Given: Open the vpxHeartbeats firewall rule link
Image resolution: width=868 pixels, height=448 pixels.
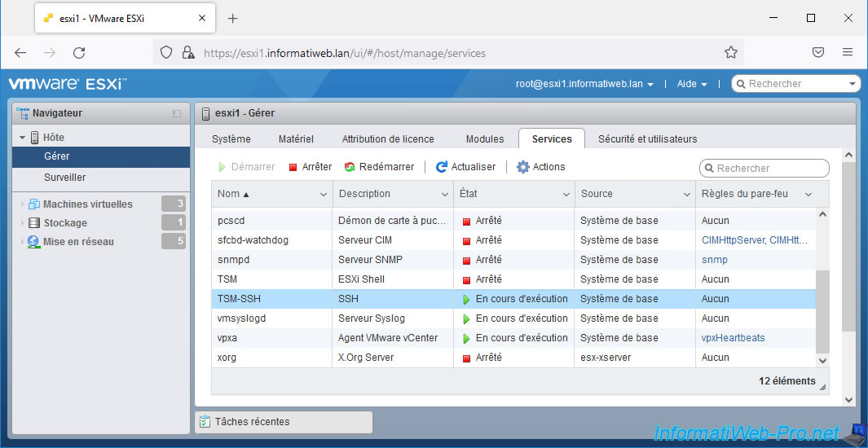Looking at the screenshot, I should point(733,338).
